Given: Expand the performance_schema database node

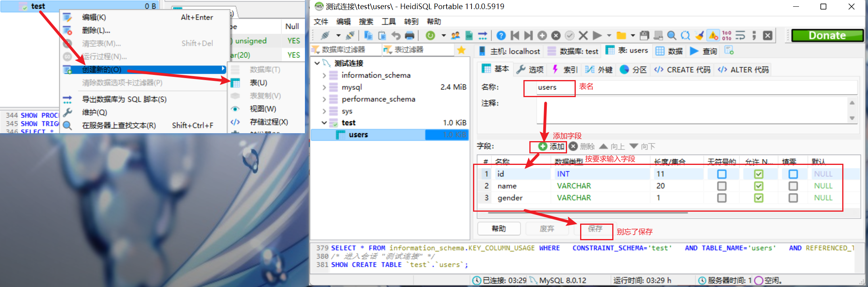Looking at the screenshot, I should point(324,99).
